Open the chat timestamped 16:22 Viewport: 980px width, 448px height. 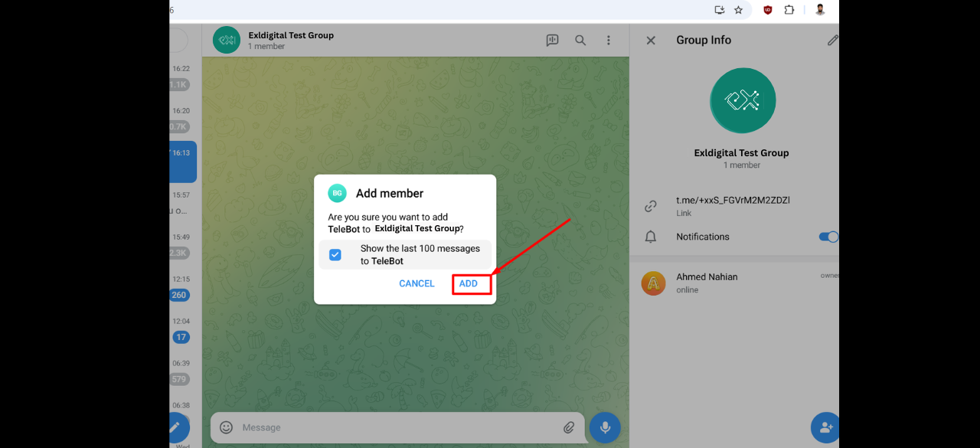click(183, 77)
